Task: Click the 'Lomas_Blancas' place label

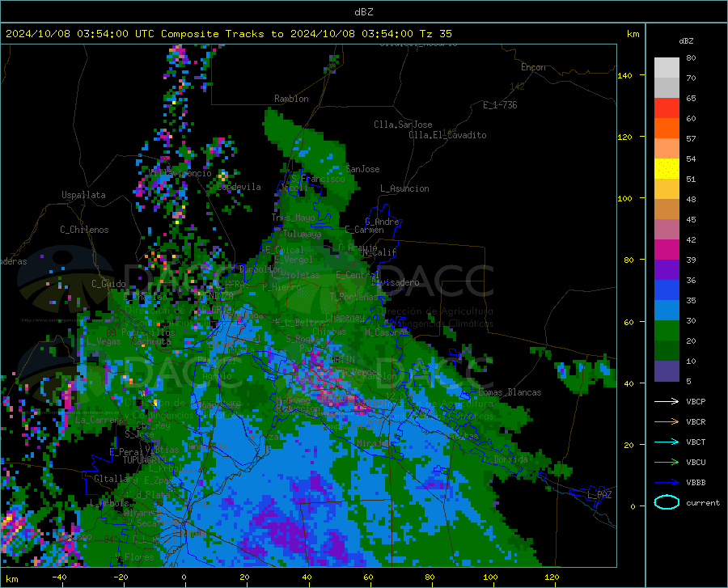Action: (510, 392)
